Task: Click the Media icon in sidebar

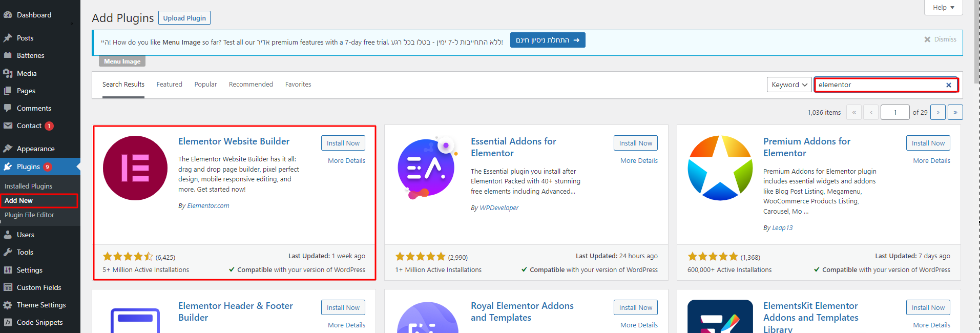Action: [x=8, y=73]
